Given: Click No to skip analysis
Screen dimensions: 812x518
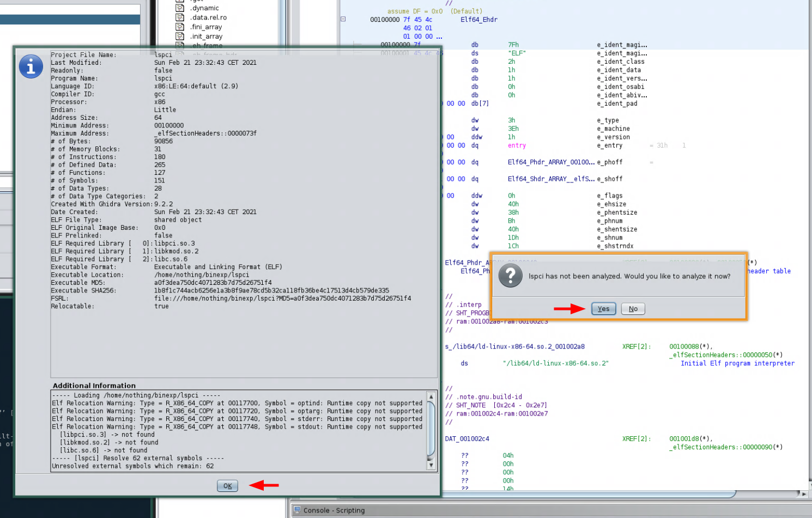Looking at the screenshot, I should [633, 309].
